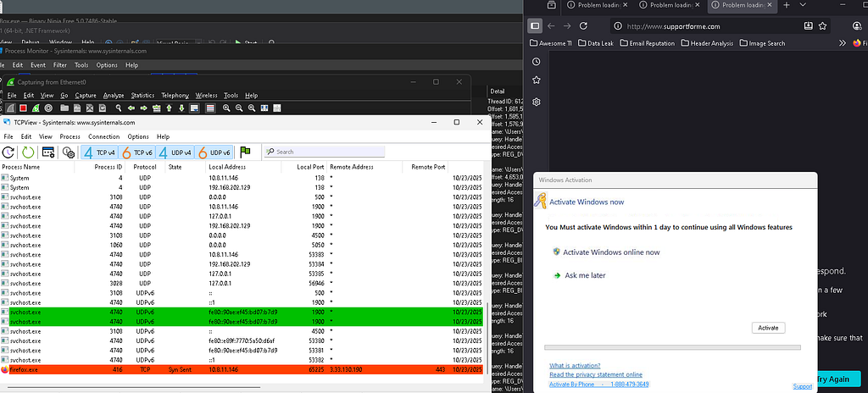Open Analyze menu in Wireshark
This screenshot has width=868, height=393.
coord(114,95)
